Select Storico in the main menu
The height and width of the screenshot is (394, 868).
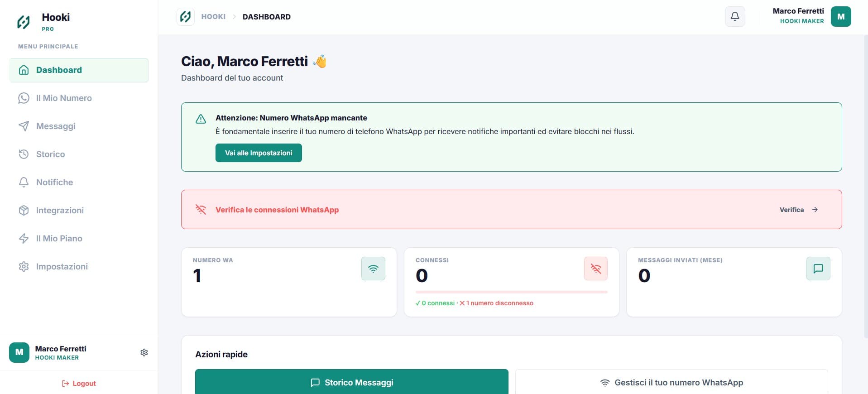79,154
